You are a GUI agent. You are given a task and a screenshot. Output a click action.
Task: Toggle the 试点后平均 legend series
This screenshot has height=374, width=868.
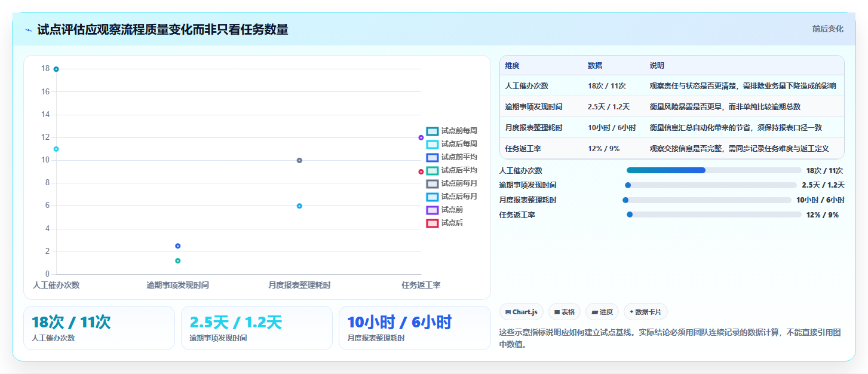pos(452,170)
